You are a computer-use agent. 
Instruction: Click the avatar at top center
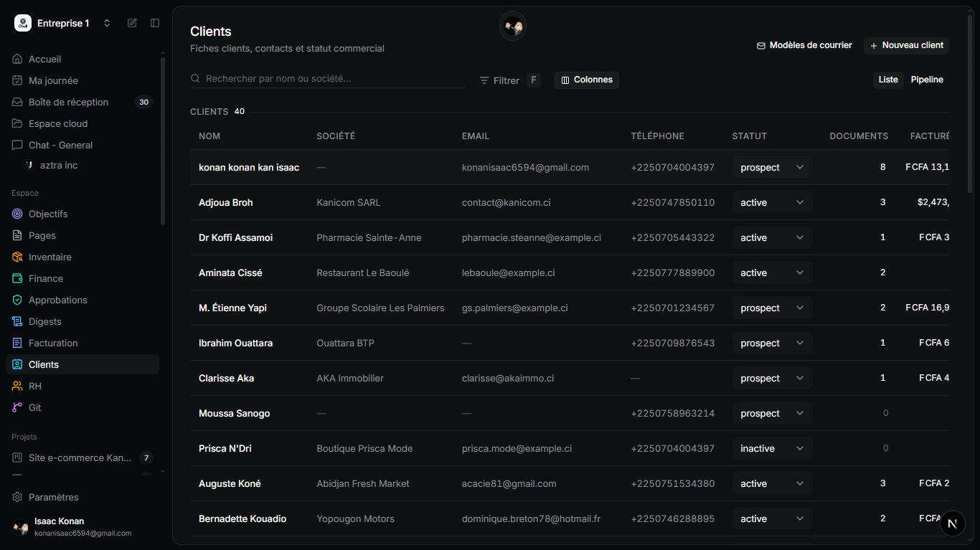(513, 27)
